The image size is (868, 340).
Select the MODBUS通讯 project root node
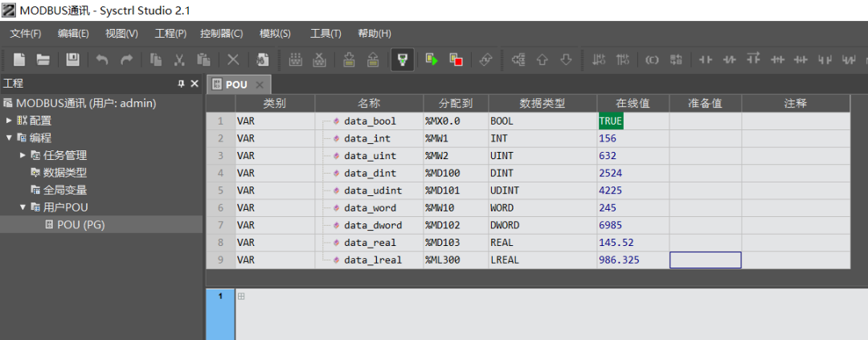[86, 103]
